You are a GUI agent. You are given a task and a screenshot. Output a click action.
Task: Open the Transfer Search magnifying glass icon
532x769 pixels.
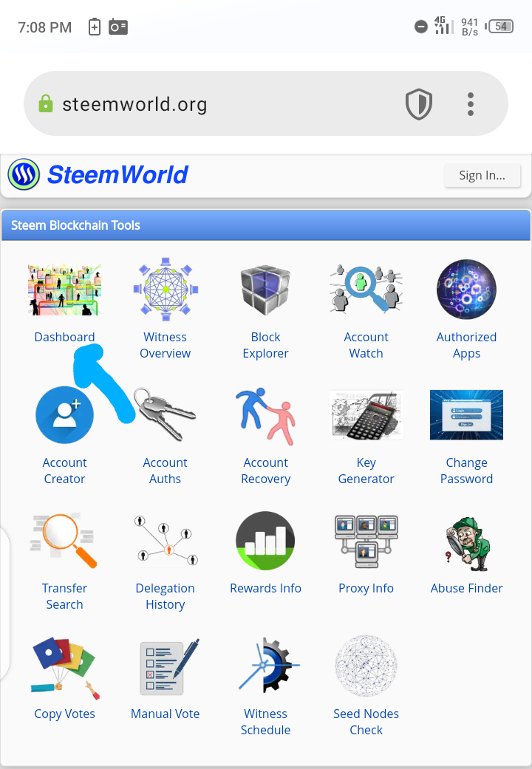[x=64, y=541]
